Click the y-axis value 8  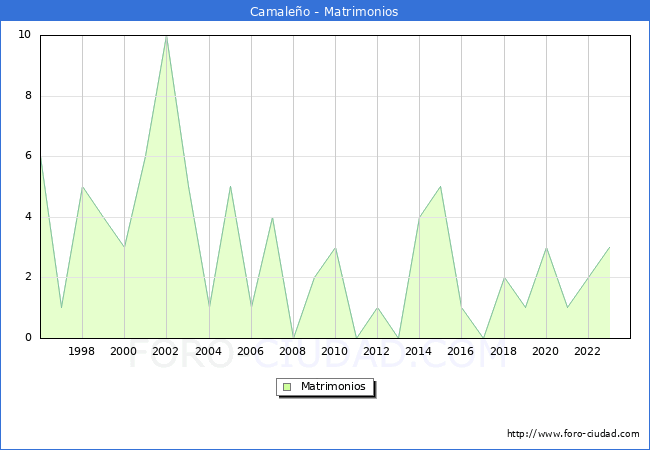coord(28,95)
